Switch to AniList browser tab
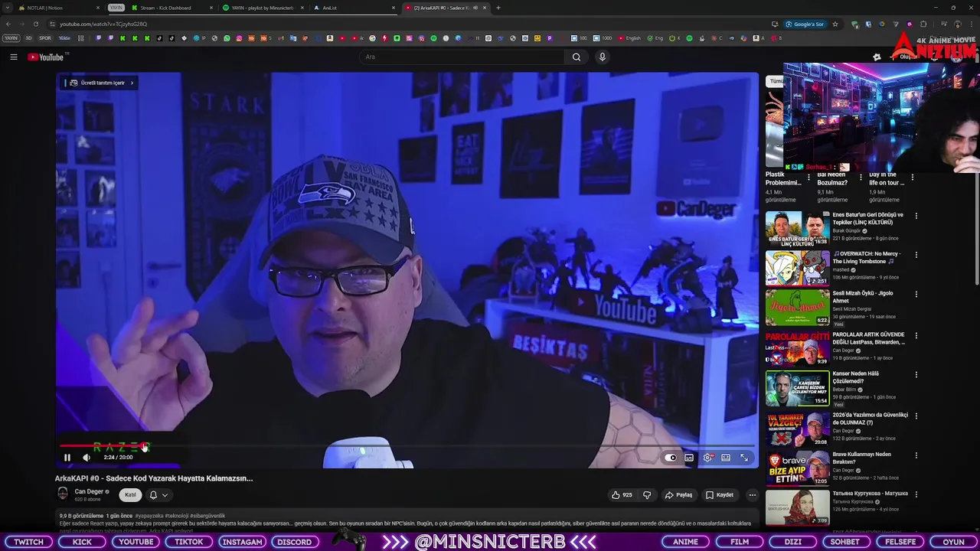 [x=352, y=8]
